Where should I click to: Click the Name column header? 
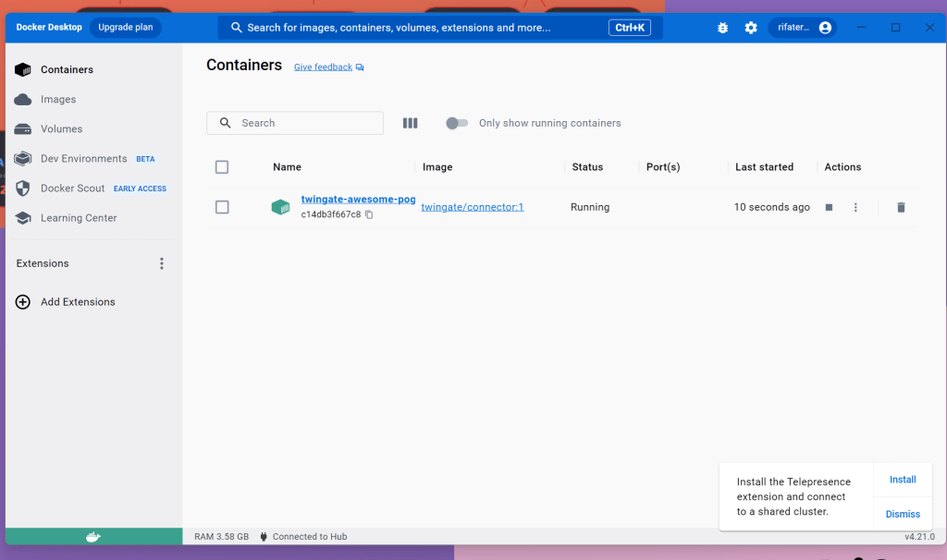(287, 167)
